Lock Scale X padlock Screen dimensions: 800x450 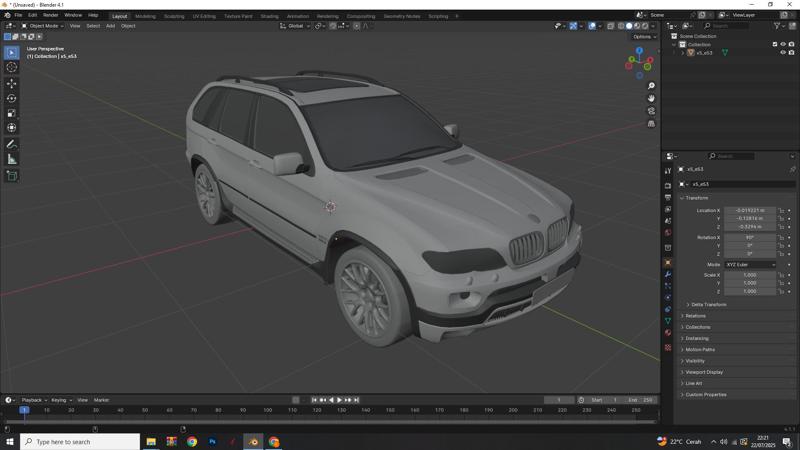(781, 275)
